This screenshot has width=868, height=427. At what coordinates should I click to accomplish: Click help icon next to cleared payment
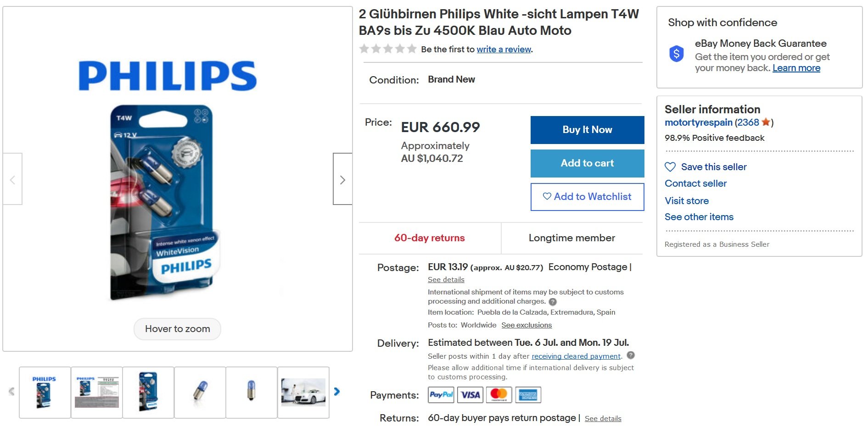point(631,355)
